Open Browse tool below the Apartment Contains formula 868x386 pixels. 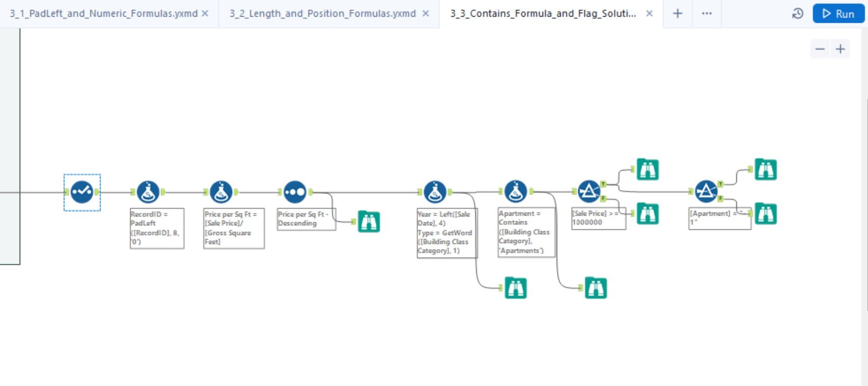tap(596, 288)
